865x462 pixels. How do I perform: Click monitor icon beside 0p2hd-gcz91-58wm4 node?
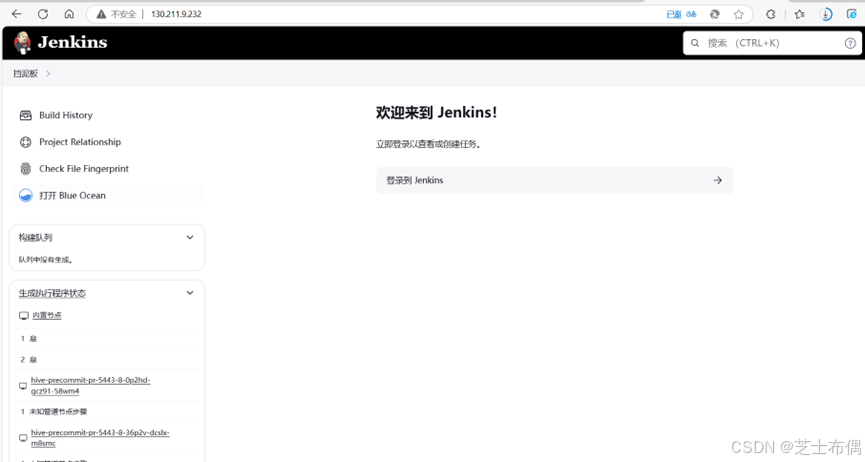tap(23, 386)
